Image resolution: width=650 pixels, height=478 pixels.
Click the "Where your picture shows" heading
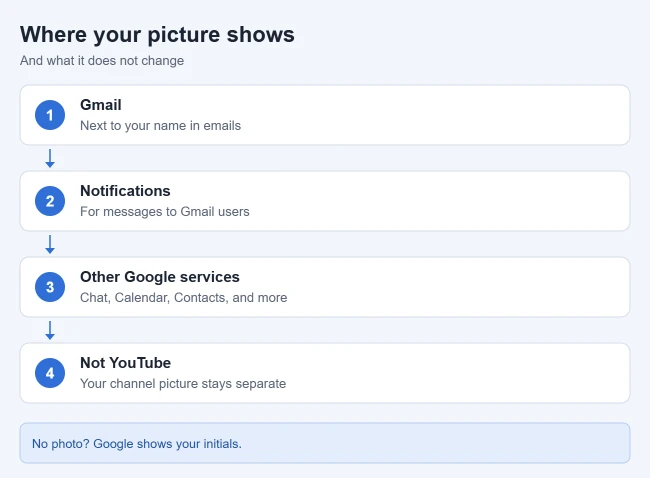(x=157, y=34)
